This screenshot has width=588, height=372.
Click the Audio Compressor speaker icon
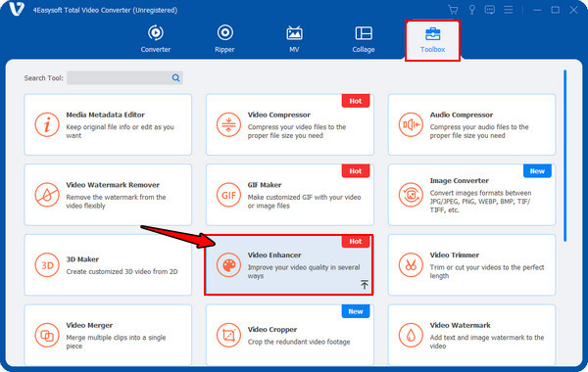pos(411,124)
